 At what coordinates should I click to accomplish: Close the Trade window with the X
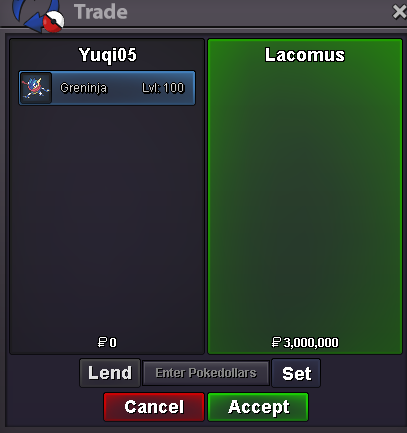click(x=399, y=12)
